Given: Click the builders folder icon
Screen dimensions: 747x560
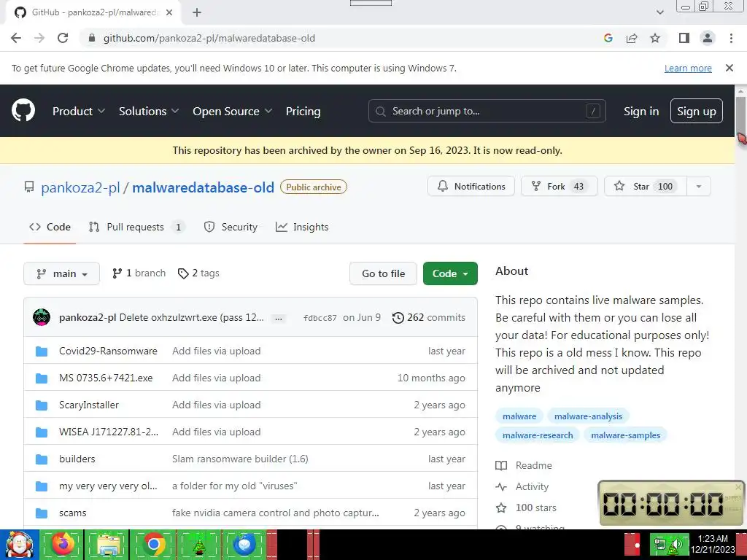Looking at the screenshot, I should (x=42, y=459).
